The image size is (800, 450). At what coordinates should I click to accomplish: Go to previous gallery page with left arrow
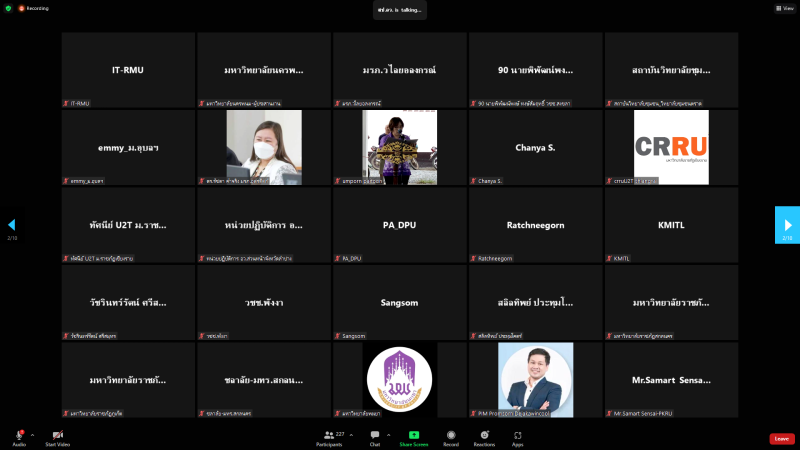[x=12, y=225]
